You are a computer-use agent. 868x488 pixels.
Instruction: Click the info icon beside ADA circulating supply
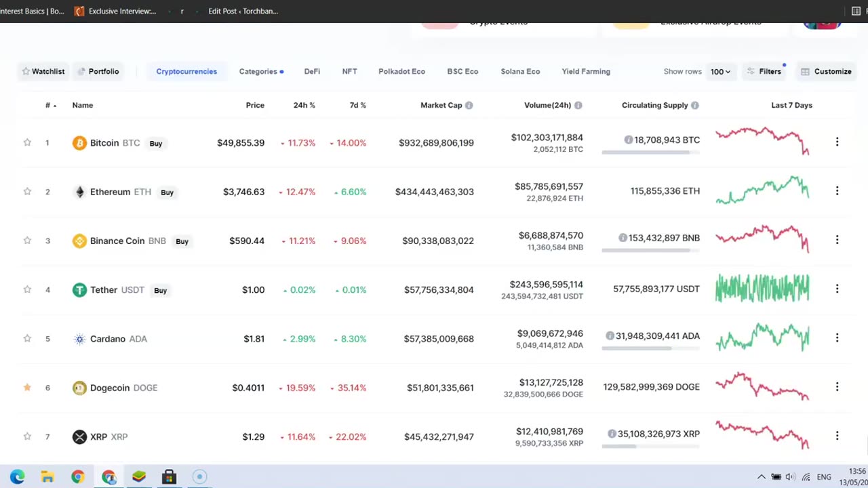[x=610, y=335]
